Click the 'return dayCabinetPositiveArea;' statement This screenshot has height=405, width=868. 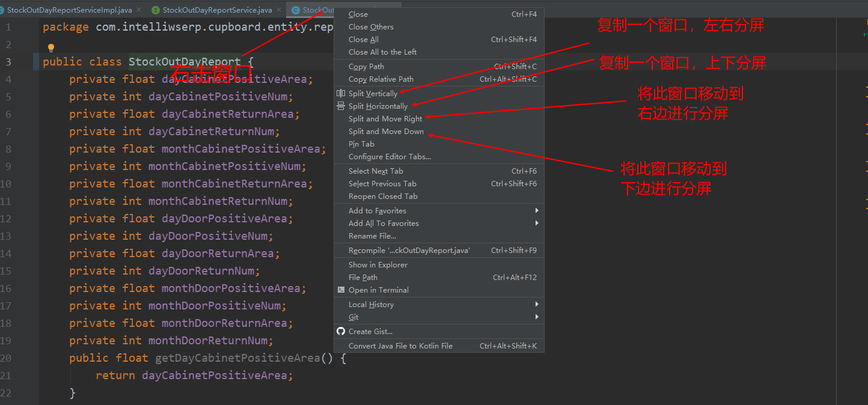(194, 376)
